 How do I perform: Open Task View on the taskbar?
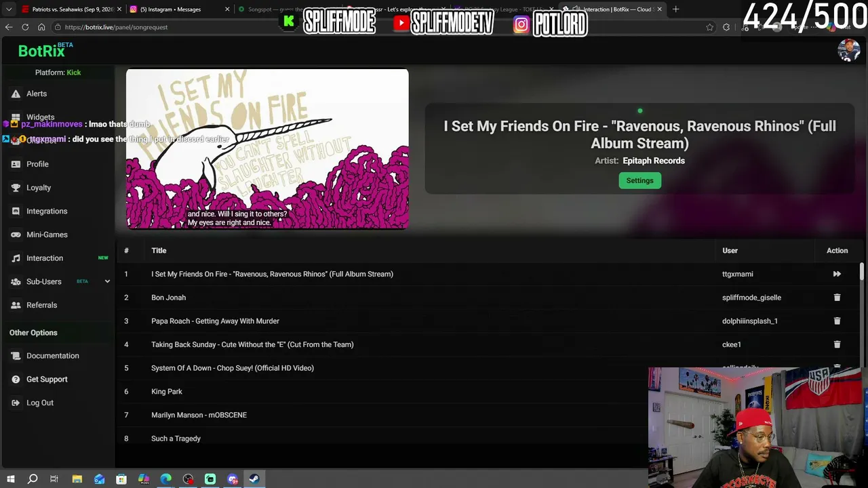click(54, 479)
